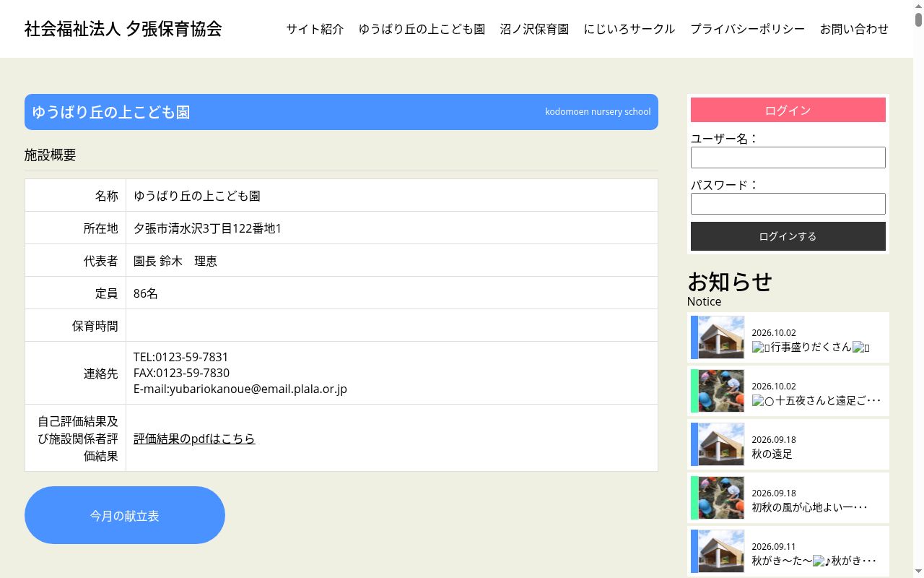Viewport: 924px width, 578px height.
Task: Open the 十五夜さんと遠足ご notice title
Action: click(x=816, y=400)
